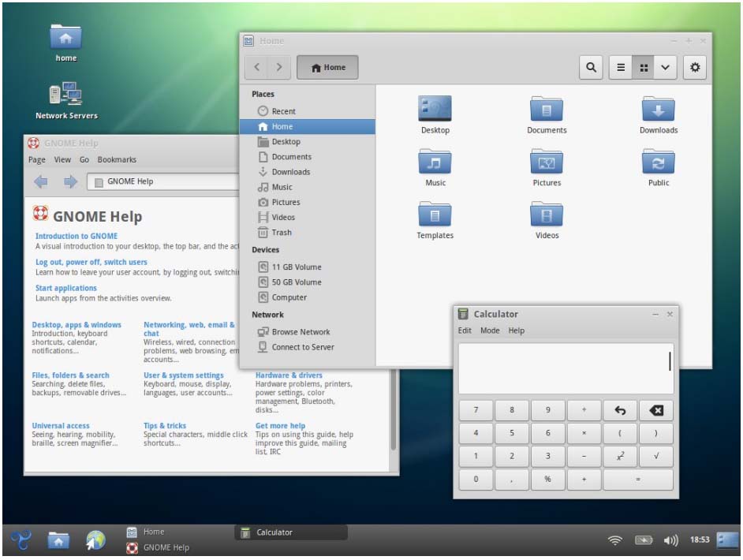
Task: Open Start applications help link
Action: point(66,288)
